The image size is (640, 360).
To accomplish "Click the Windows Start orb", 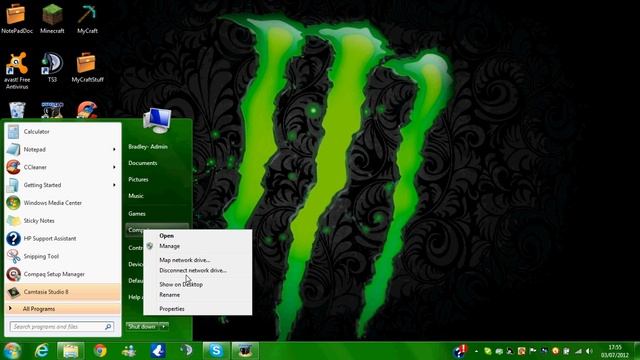I will (12, 351).
